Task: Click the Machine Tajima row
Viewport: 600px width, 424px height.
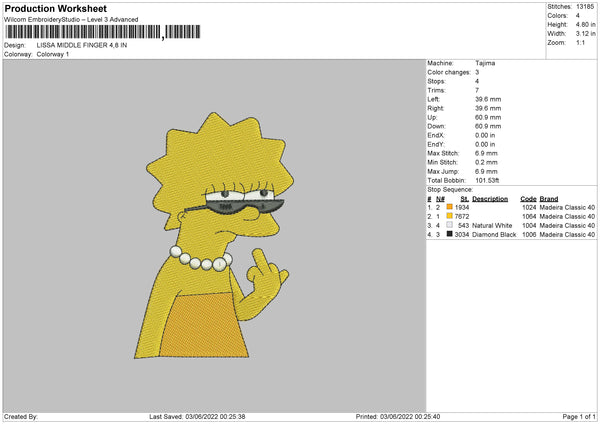Action: coord(461,63)
